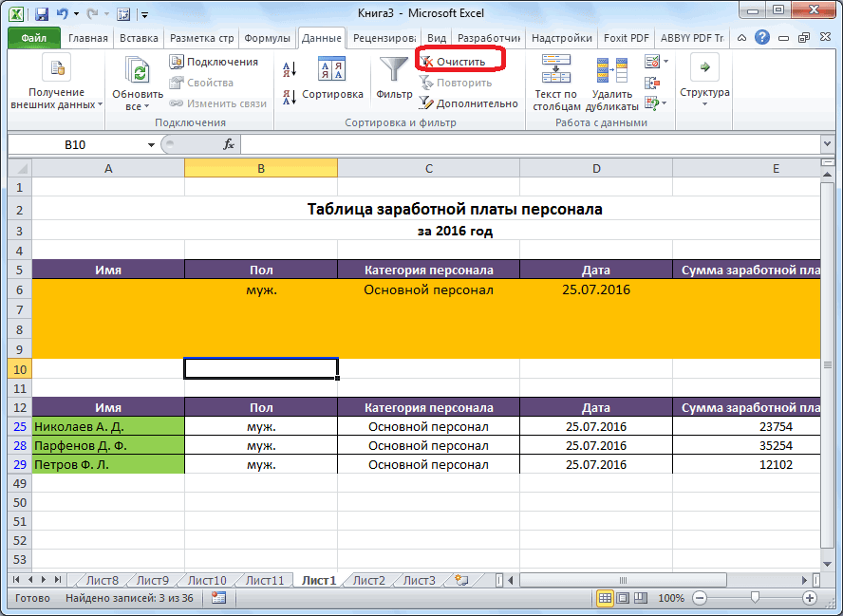Click the Очистить (Clear filter) button

[460, 61]
